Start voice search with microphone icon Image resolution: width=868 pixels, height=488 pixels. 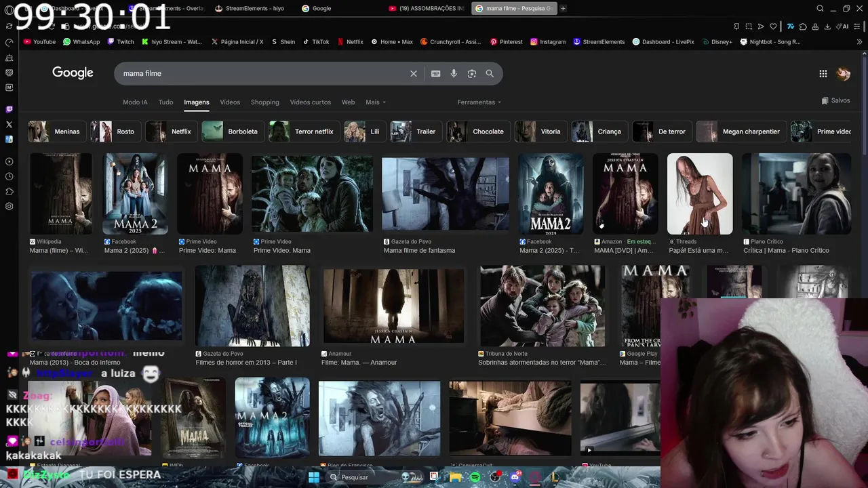[x=454, y=73]
